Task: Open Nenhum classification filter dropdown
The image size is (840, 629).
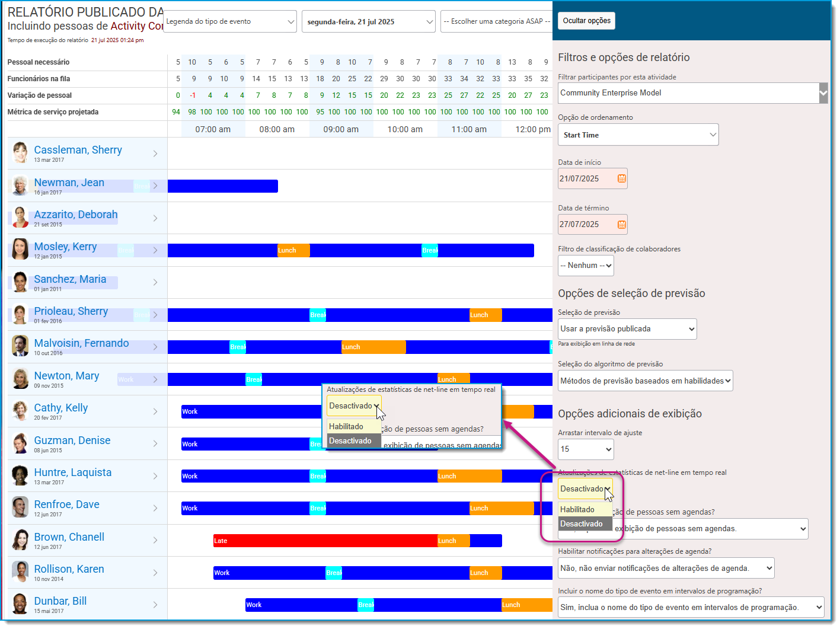Action: (x=586, y=266)
